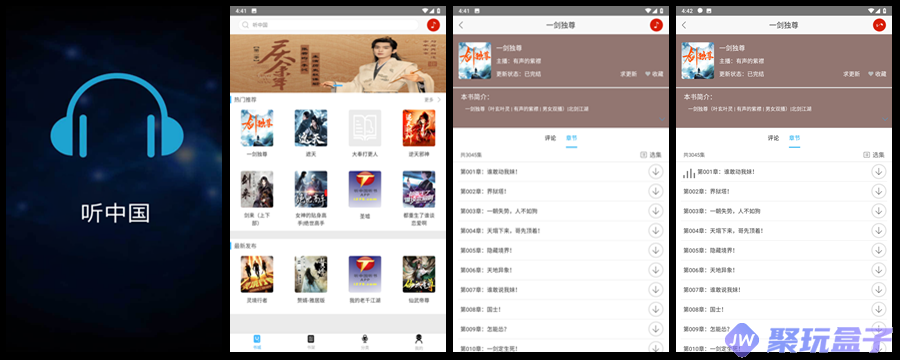Tap the red music player icon beside the 听中国 search bar
This screenshot has height=360, width=900.
(x=433, y=25)
